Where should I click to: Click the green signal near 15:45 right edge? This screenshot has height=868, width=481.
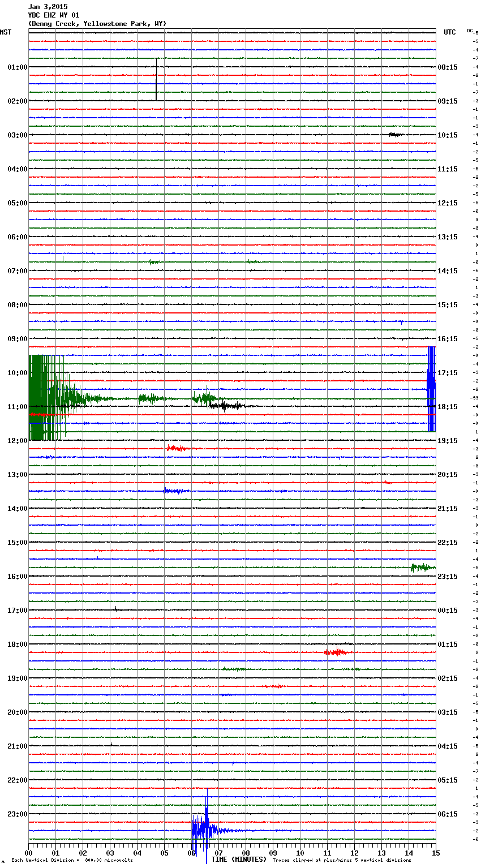tap(422, 568)
